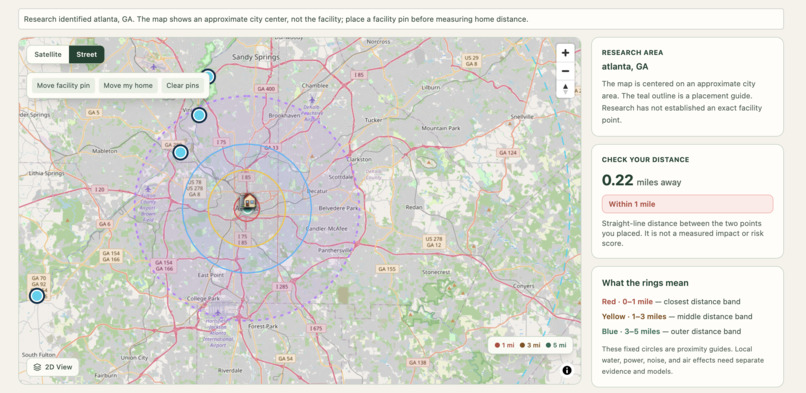Click the Decatur label on map
806x393 pixels.
click(317, 191)
